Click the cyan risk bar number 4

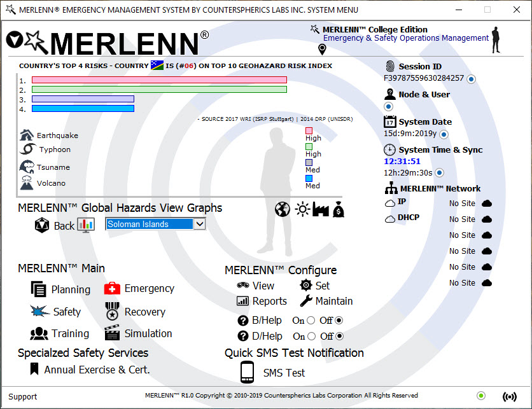pyautogui.click(x=83, y=109)
